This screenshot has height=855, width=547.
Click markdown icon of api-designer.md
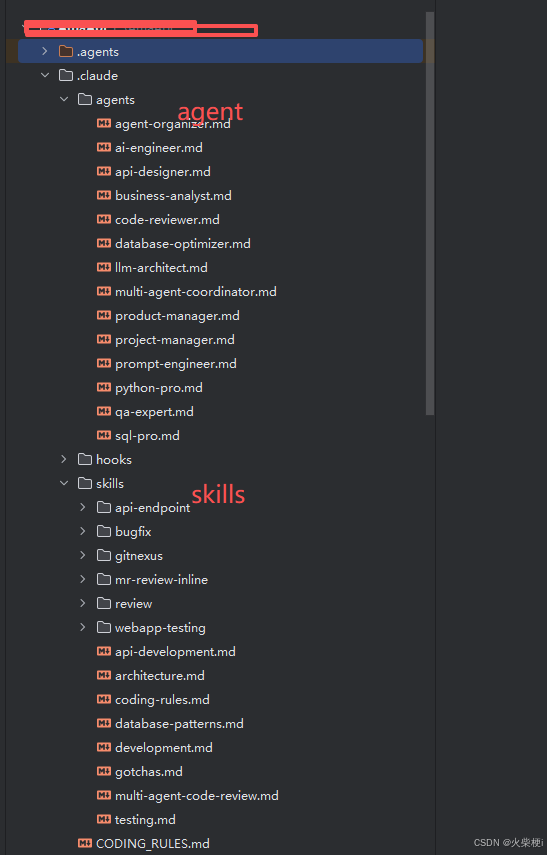[104, 171]
